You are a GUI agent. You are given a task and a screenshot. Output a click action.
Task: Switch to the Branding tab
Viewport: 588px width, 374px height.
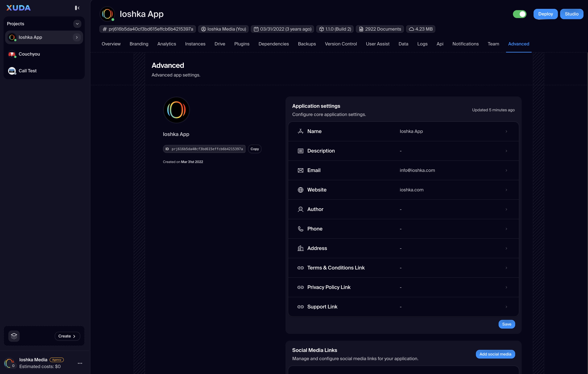pos(139,44)
